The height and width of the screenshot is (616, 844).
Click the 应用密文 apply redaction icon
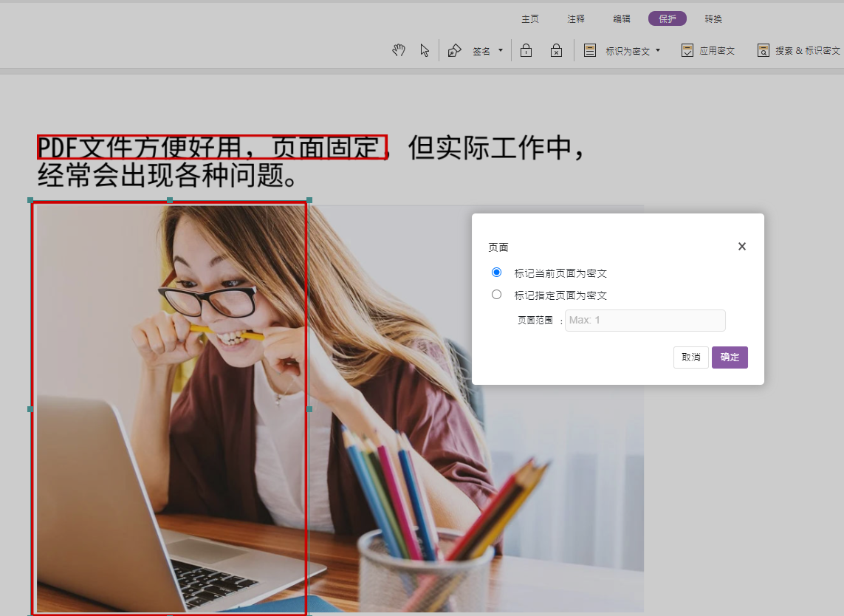click(685, 50)
